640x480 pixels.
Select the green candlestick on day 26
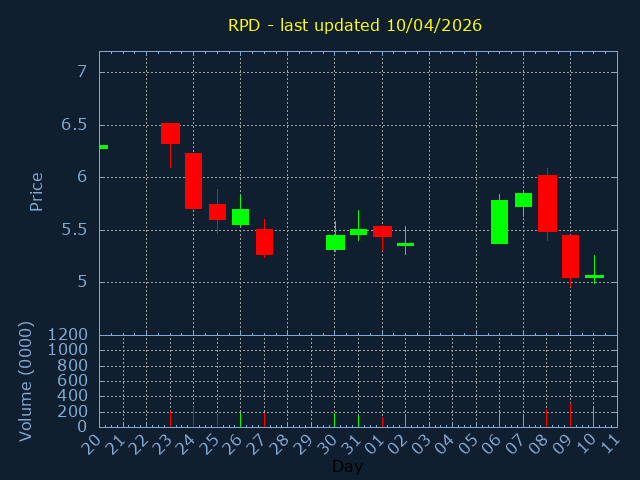tap(240, 217)
